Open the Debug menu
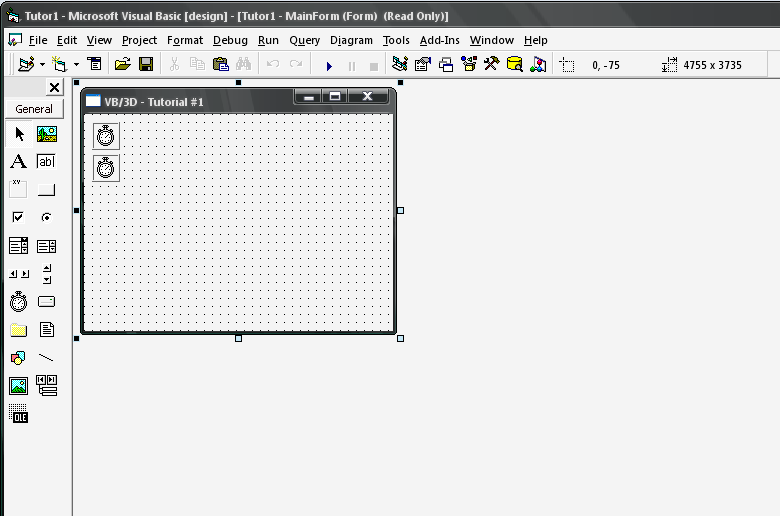The width and height of the screenshot is (780, 516). point(230,40)
